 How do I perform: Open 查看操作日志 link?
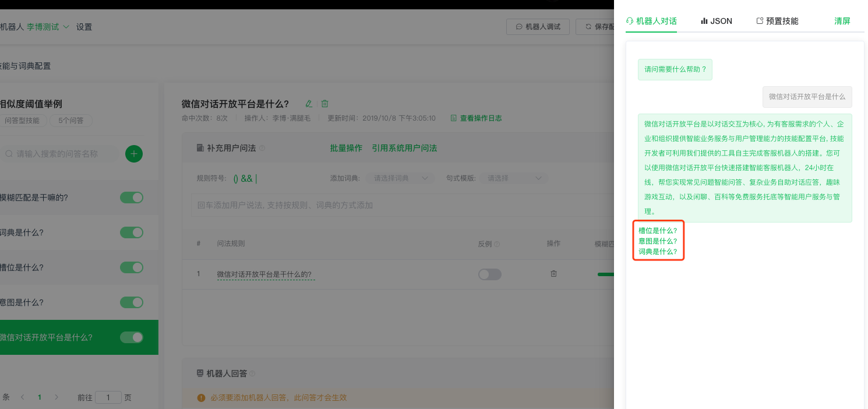[x=481, y=118]
